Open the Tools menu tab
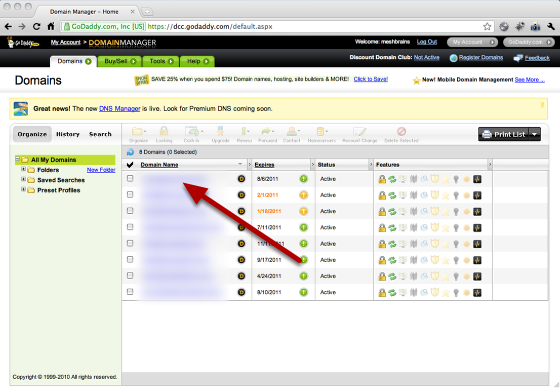The width and height of the screenshot is (560, 388). [x=161, y=61]
